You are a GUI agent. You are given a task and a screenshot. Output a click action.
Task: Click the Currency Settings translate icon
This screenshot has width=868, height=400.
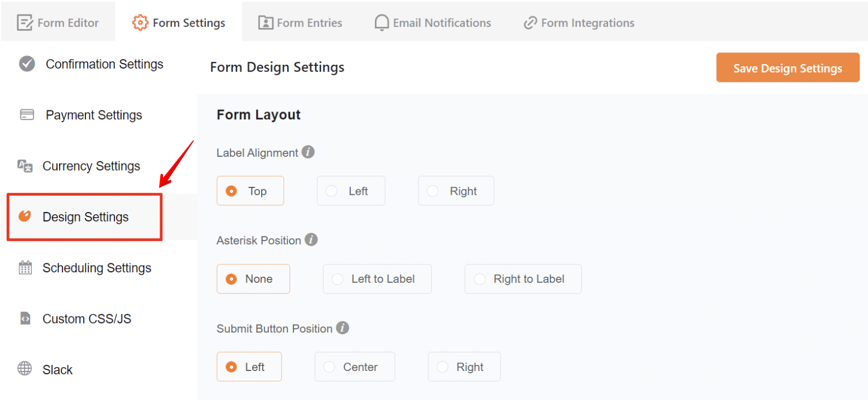tap(25, 166)
